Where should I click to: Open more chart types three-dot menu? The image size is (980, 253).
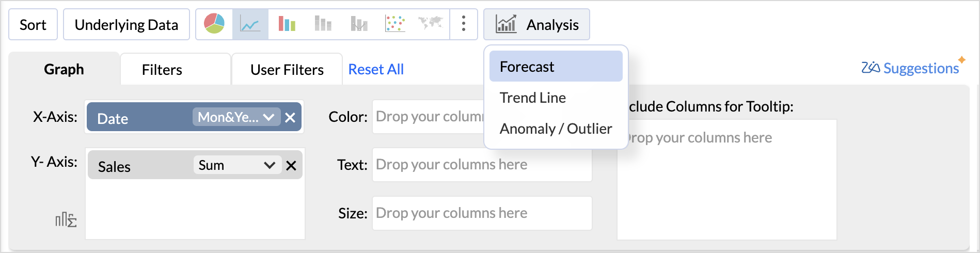coord(464,24)
